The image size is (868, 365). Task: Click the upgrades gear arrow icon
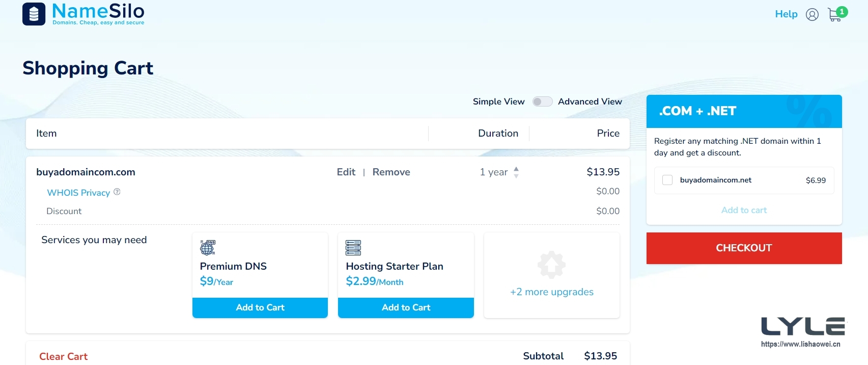coord(551,265)
